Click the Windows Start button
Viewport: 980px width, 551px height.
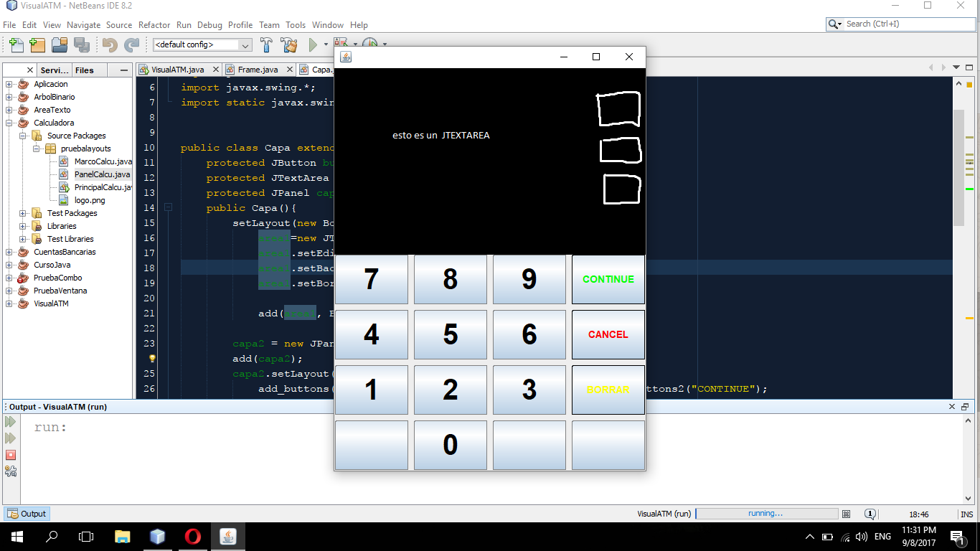tap(17, 536)
